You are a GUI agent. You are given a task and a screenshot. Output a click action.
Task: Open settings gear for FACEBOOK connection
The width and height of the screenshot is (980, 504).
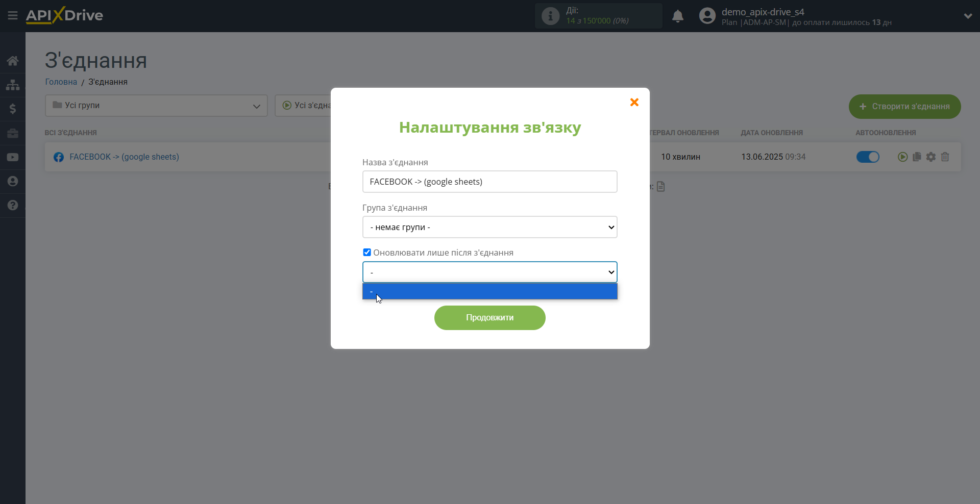[931, 157]
